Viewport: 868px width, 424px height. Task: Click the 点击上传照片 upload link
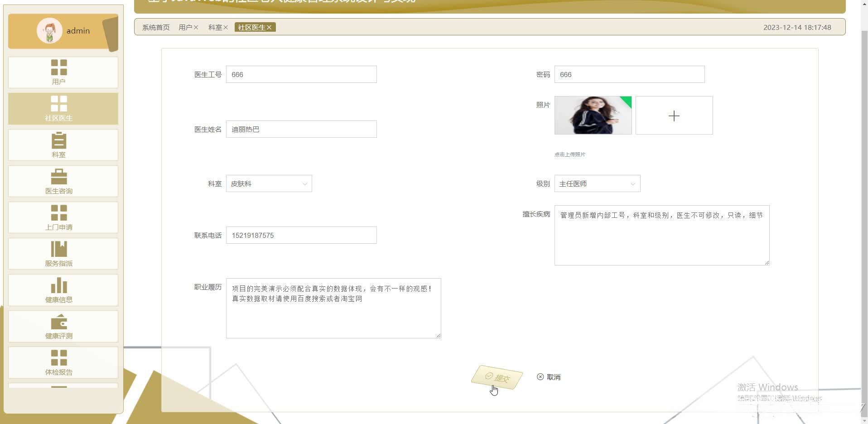click(x=569, y=154)
